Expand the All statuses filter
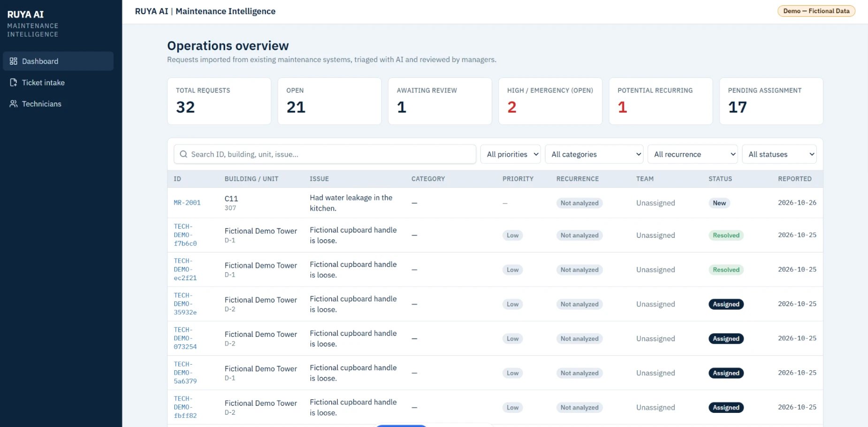This screenshot has width=868, height=427. click(x=779, y=154)
